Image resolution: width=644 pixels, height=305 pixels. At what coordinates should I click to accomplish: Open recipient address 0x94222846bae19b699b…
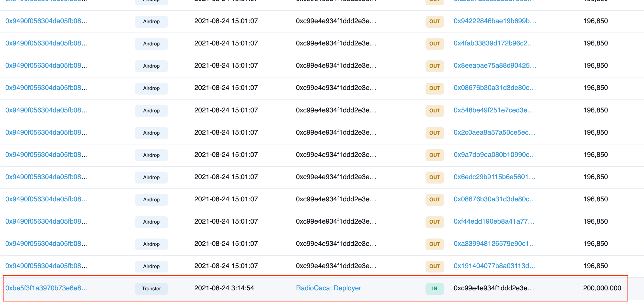[494, 21]
